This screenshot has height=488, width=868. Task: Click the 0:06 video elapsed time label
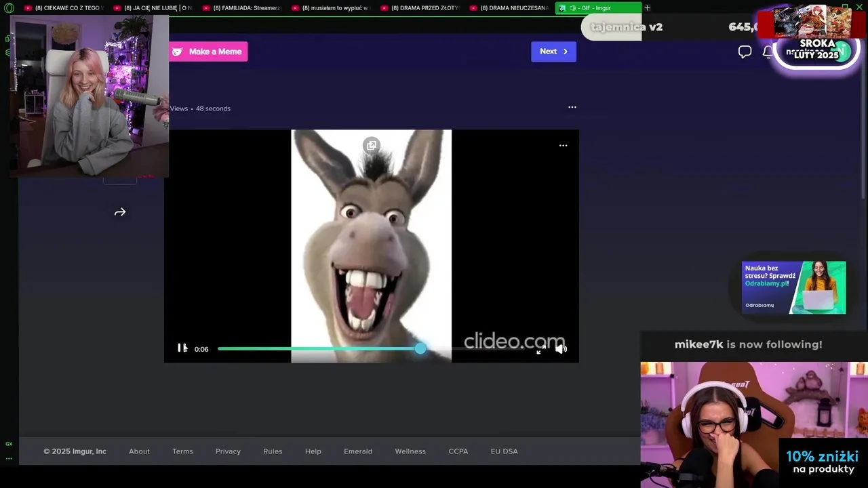click(201, 349)
